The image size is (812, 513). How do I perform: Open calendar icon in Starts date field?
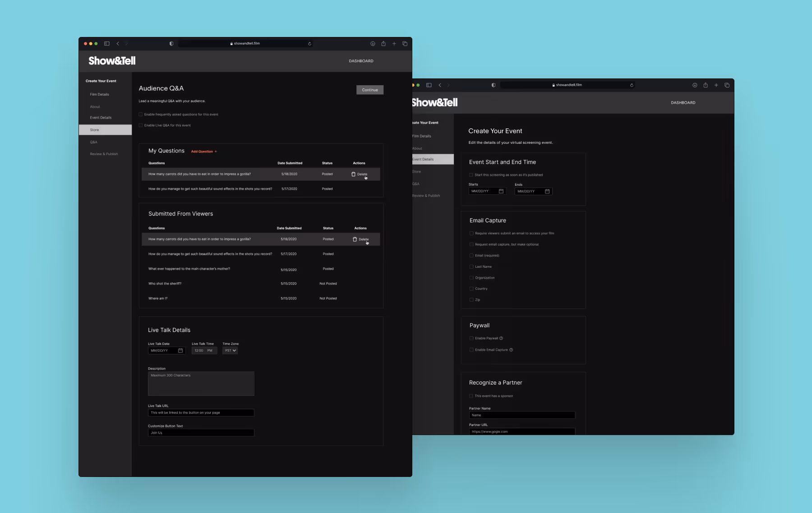coord(501,191)
